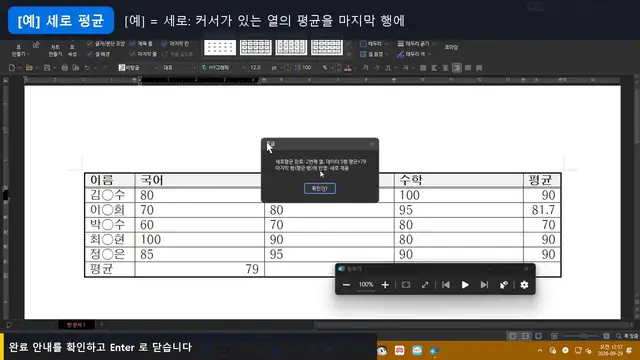Image resolution: width=640 pixels, height=360 pixels.
Task: Click the magnifier cursor-follow icon
Action: pyautogui.click(x=504, y=285)
